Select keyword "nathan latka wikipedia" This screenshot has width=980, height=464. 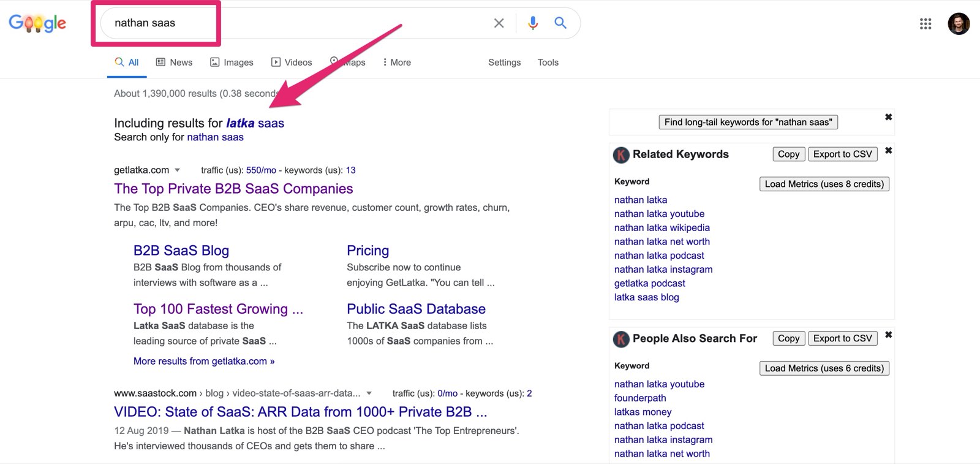(x=662, y=228)
